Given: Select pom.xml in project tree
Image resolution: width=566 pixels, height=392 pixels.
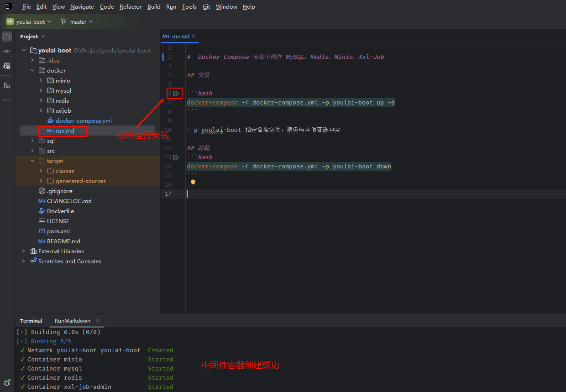Looking at the screenshot, I should 58,231.
